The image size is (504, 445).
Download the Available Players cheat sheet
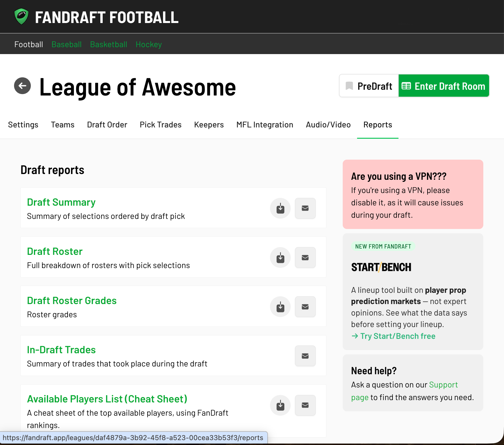280,405
